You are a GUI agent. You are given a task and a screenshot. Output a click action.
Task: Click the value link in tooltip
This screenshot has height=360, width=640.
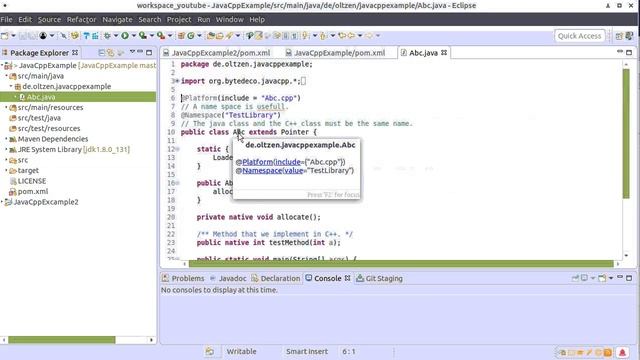coord(294,171)
